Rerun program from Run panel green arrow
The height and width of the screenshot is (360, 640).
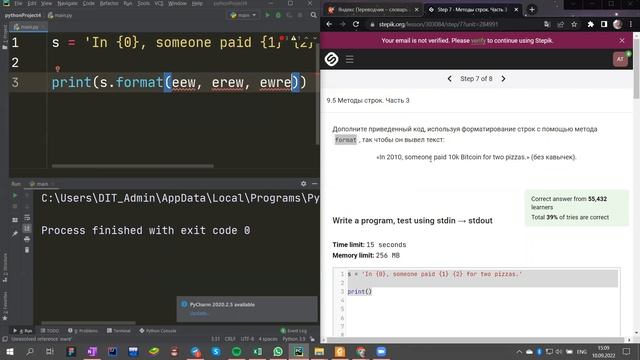pyautogui.click(x=15, y=196)
